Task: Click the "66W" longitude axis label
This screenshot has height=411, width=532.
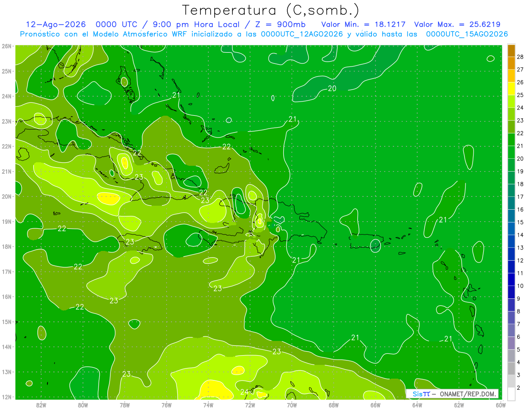Action: 375,404
